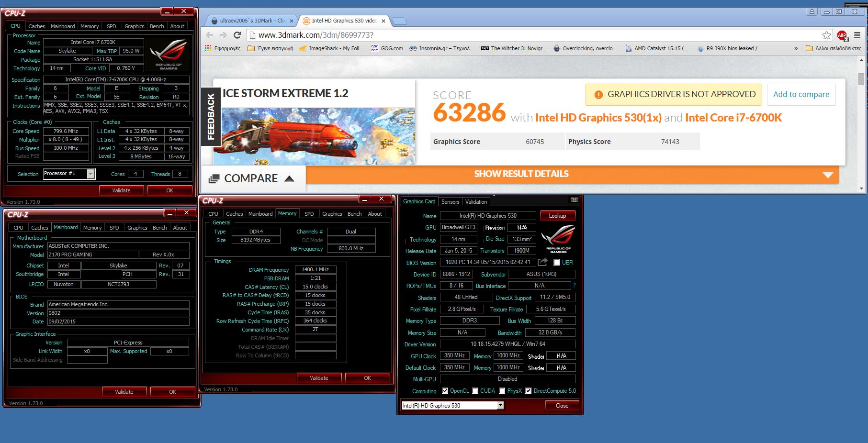The height and width of the screenshot is (443, 868).
Task: Click the Intel Core i7-6700K link
Action: [733, 118]
